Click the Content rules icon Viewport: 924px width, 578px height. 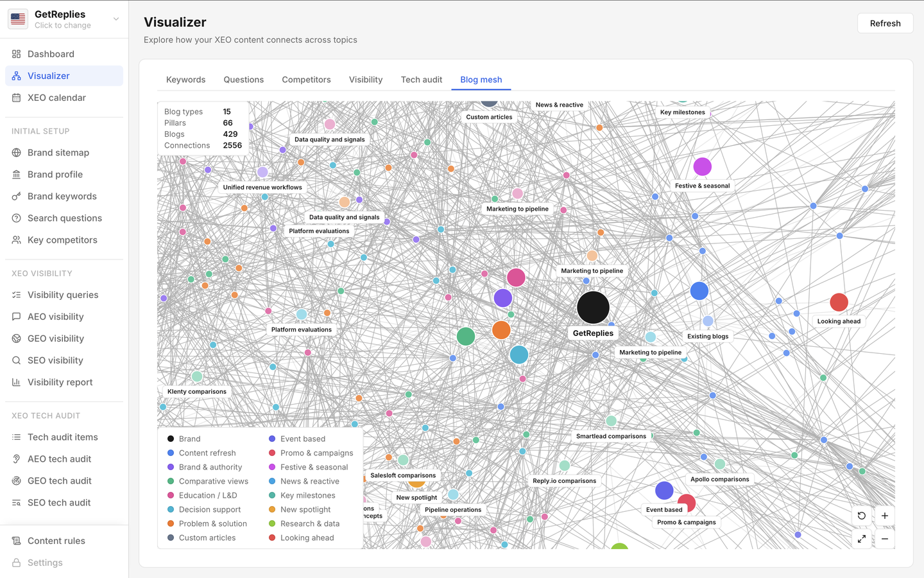coord(17,541)
